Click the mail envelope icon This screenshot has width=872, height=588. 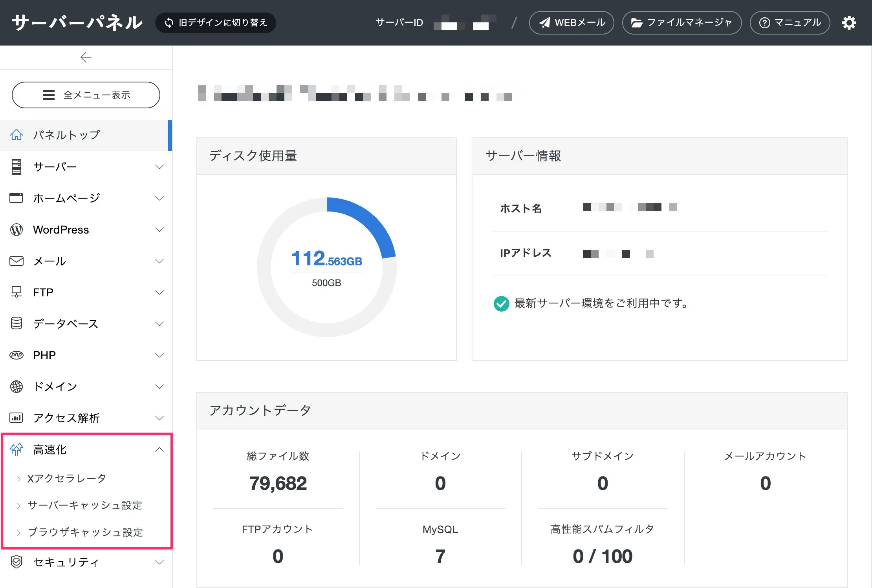(x=16, y=261)
